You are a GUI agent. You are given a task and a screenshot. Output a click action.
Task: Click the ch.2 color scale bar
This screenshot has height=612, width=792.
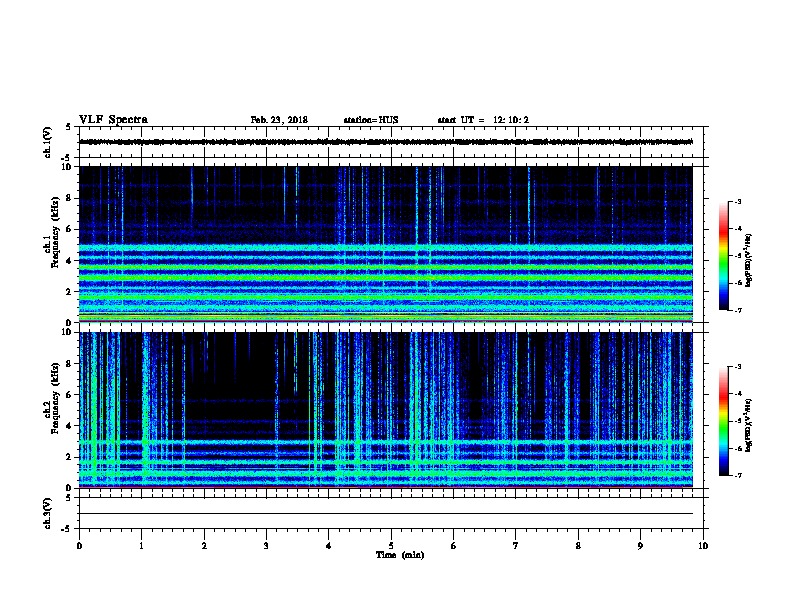click(723, 421)
